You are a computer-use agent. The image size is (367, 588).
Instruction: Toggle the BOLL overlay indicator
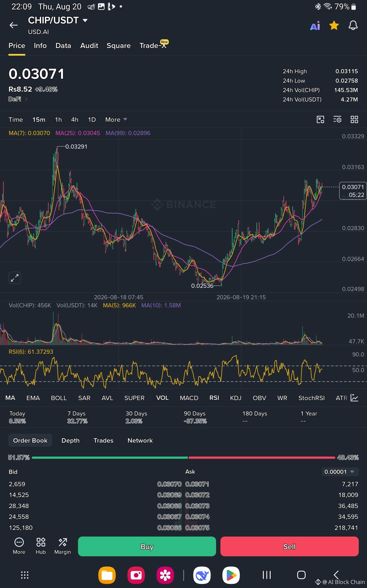59,398
